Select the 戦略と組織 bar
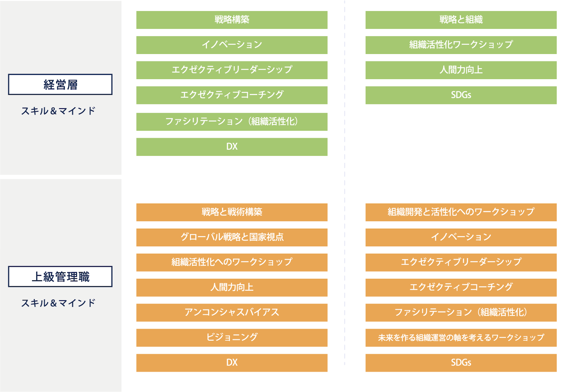 [461, 20]
